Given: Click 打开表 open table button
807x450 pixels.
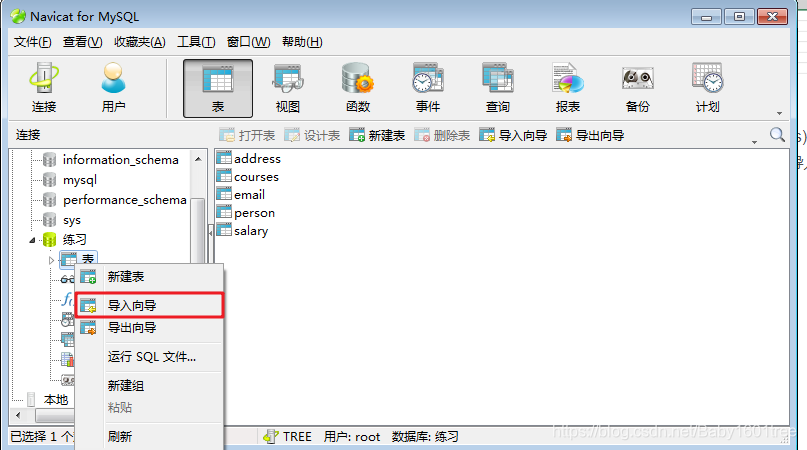Looking at the screenshot, I should (247, 135).
